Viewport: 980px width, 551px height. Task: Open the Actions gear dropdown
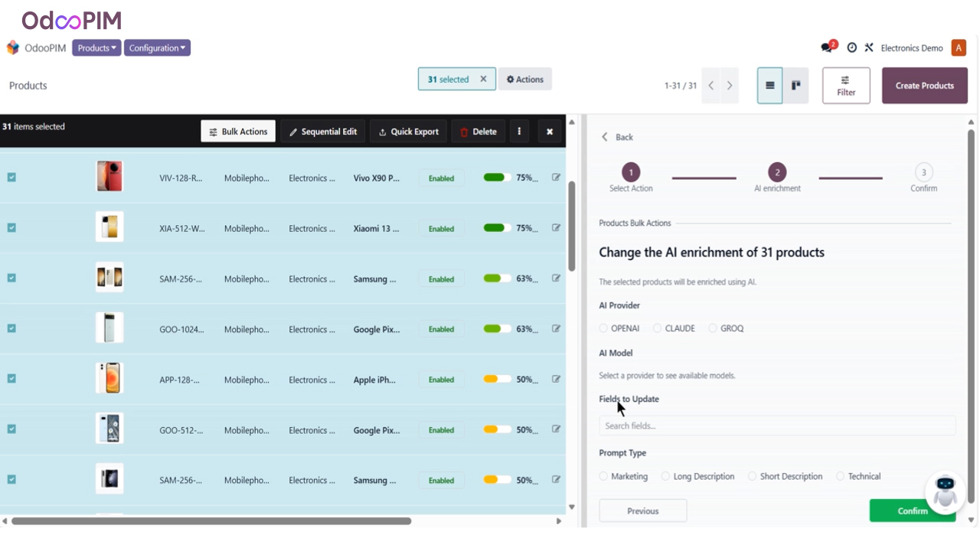(x=525, y=79)
